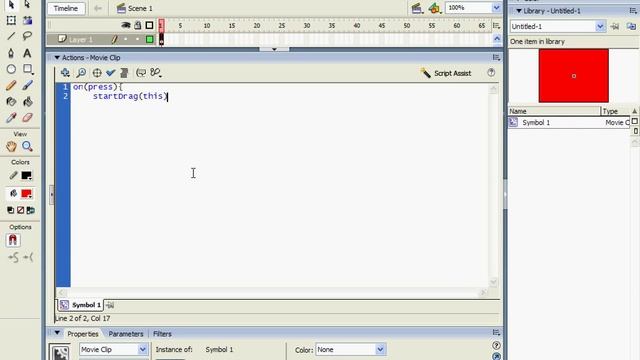Viewport: 640px width, 360px height.
Task: Toggle Script Assist mode
Action: [x=446, y=73]
